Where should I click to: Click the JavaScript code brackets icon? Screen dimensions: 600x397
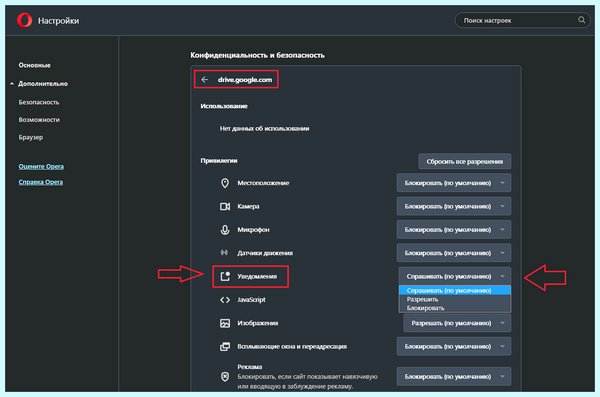click(225, 300)
